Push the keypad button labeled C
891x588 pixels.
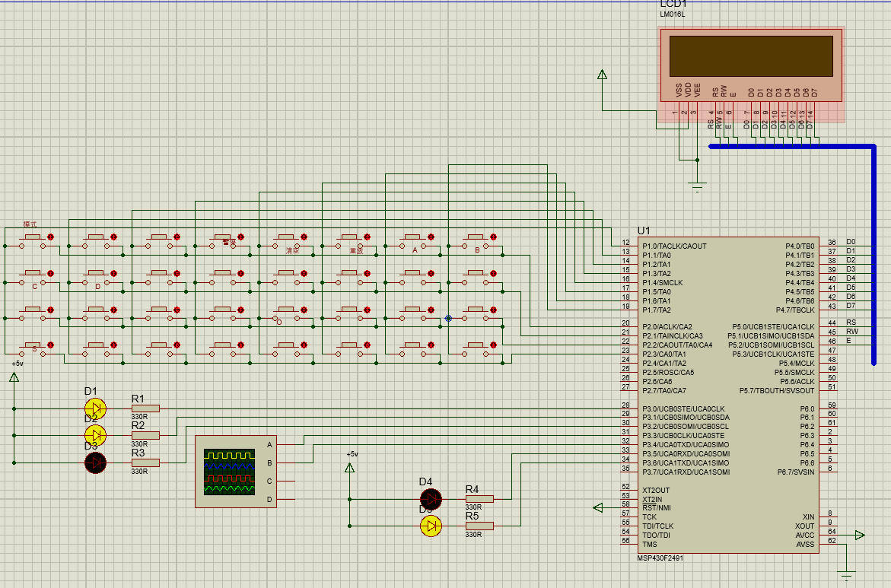pos(33,274)
